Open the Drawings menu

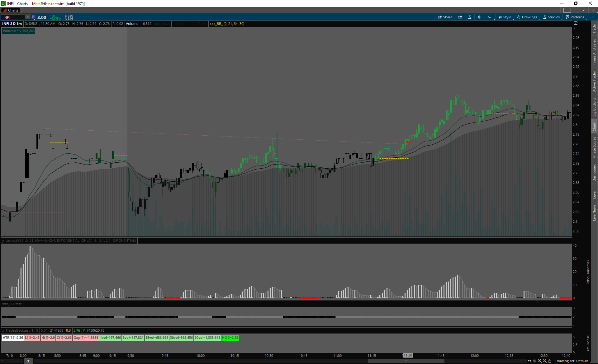527,17
